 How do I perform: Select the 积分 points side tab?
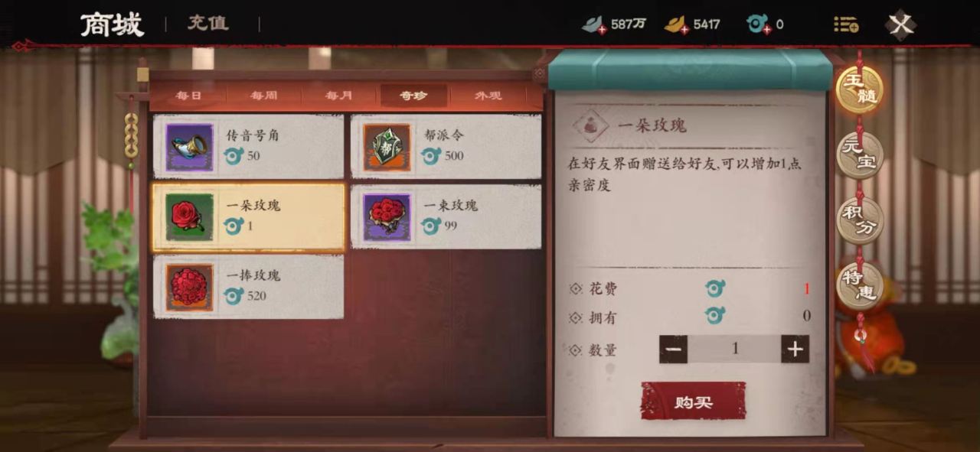point(859,219)
